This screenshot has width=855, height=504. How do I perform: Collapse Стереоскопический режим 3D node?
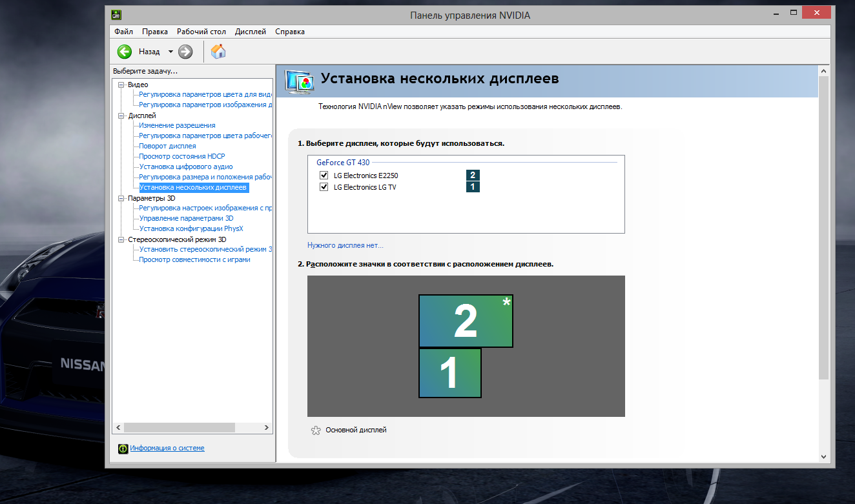point(121,239)
